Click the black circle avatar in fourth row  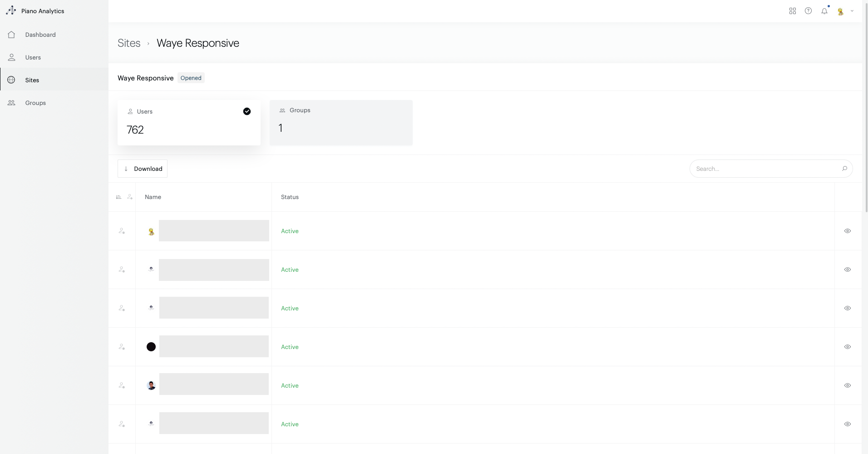pyautogui.click(x=151, y=347)
